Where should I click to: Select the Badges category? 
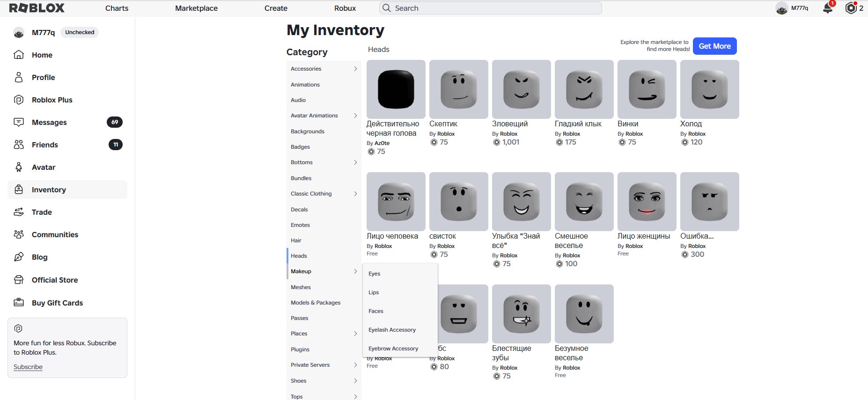[x=300, y=147]
